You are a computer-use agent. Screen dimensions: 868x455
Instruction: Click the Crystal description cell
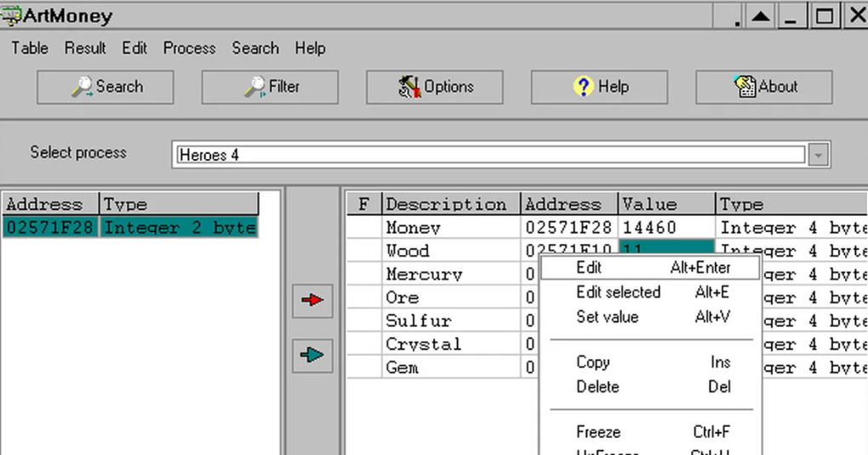click(x=451, y=344)
